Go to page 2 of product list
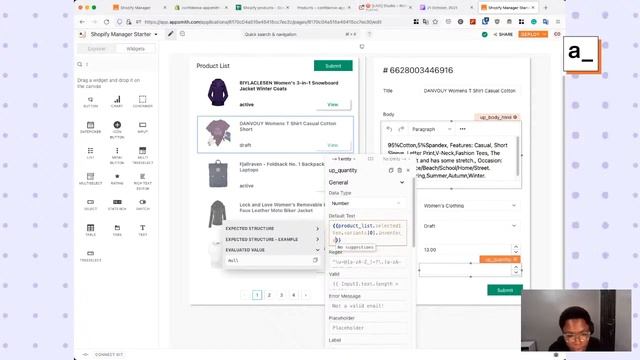Viewport: 640px width, 360px height. pos(269,295)
